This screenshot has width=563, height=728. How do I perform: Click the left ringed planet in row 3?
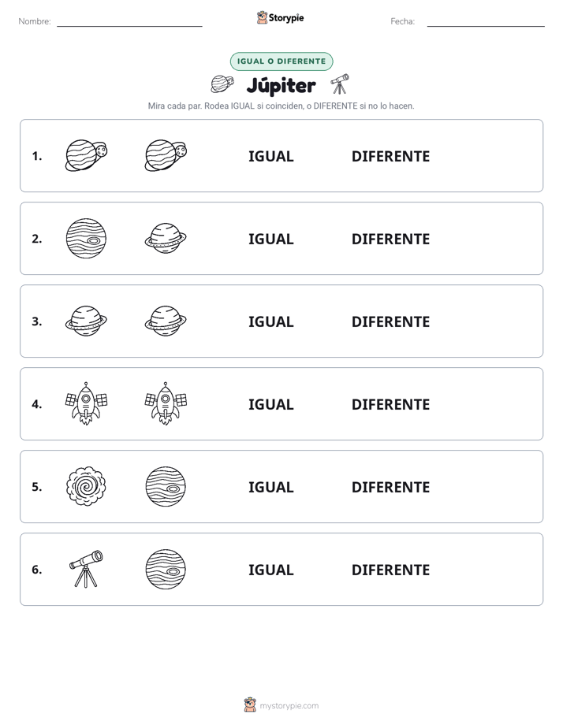point(87,321)
